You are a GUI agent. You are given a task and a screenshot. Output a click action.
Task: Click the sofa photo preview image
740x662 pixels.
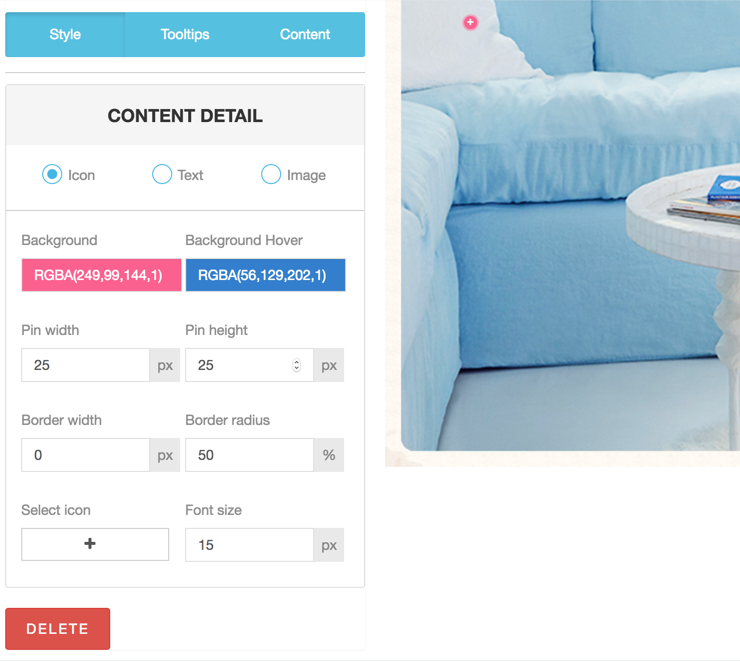click(x=570, y=225)
